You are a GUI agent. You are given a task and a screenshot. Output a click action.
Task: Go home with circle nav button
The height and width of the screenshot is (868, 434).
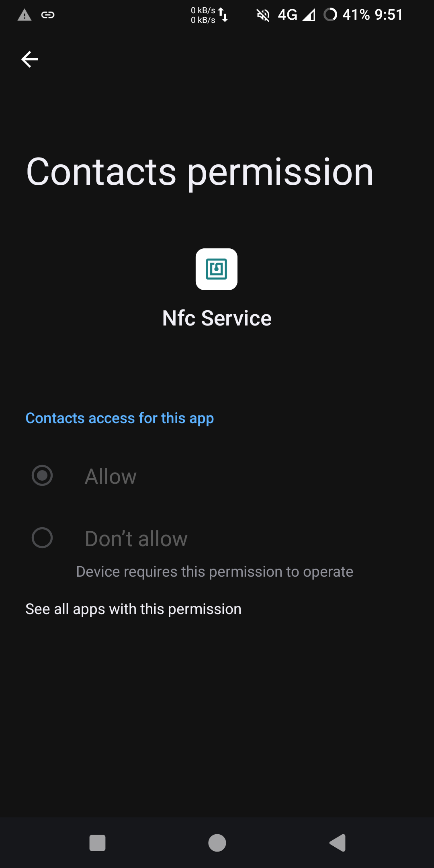217,843
